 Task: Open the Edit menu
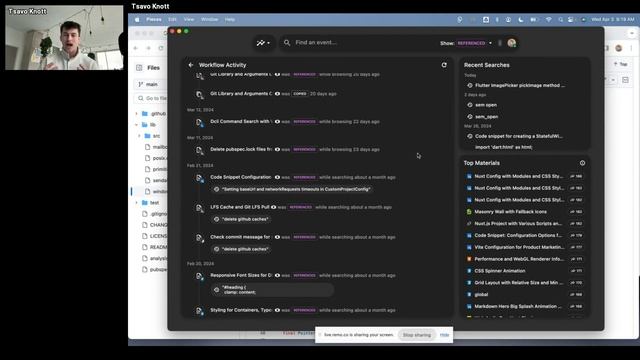[x=172, y=19]
